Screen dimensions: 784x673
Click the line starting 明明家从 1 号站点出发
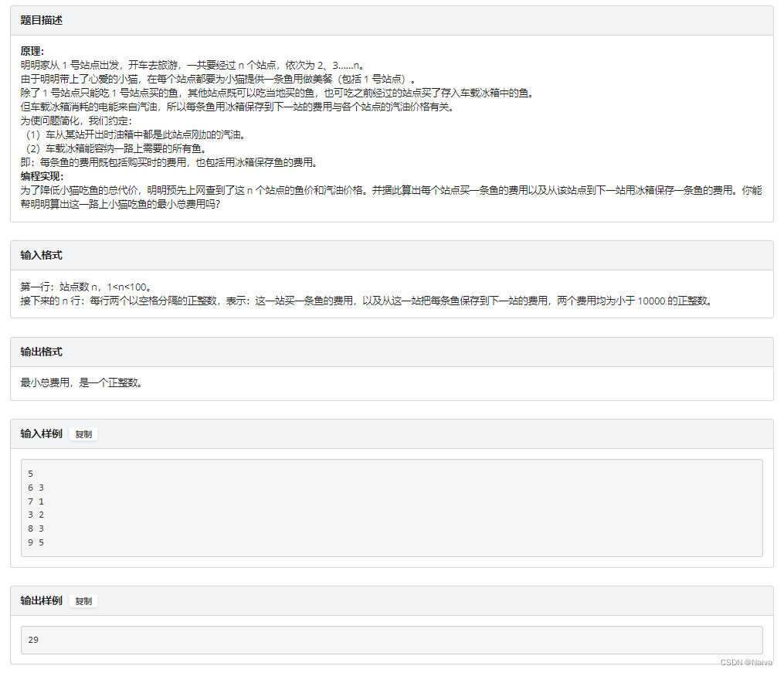(192, 65)
